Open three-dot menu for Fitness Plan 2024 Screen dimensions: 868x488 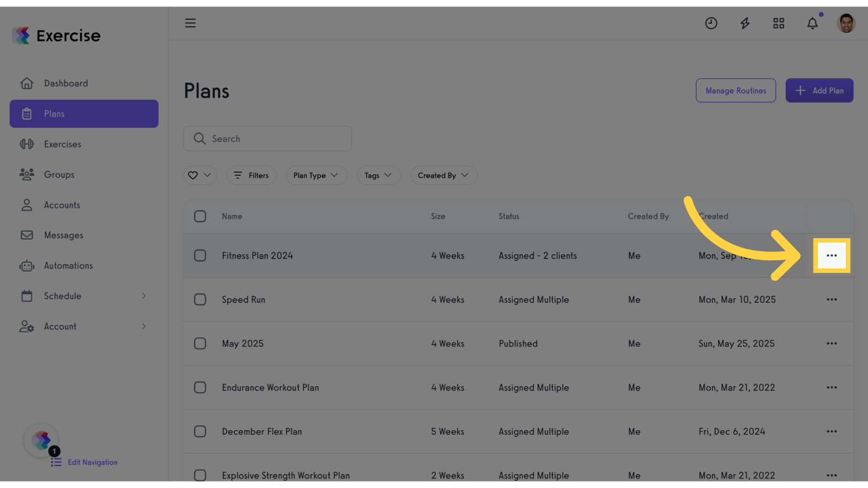pyautogui.click(x=831, y=255)
